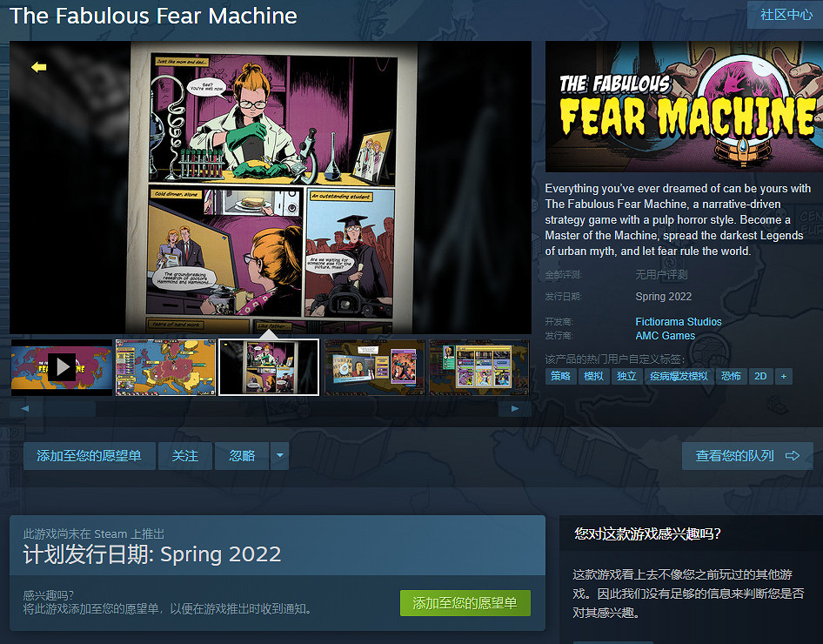Select the comic cards screenshot thumbnail

(x=478, y=367)
